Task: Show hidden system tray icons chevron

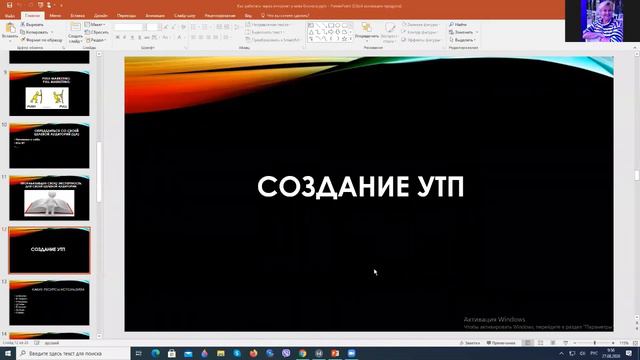Action: tap(562, 353)
